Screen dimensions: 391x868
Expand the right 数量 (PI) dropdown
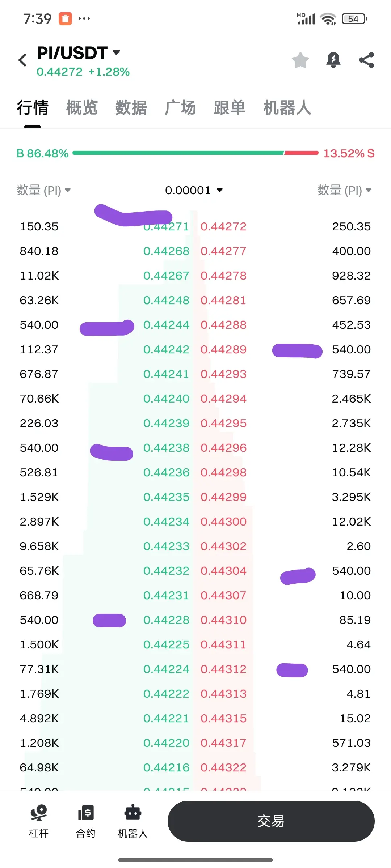click(x=344, y=190)
